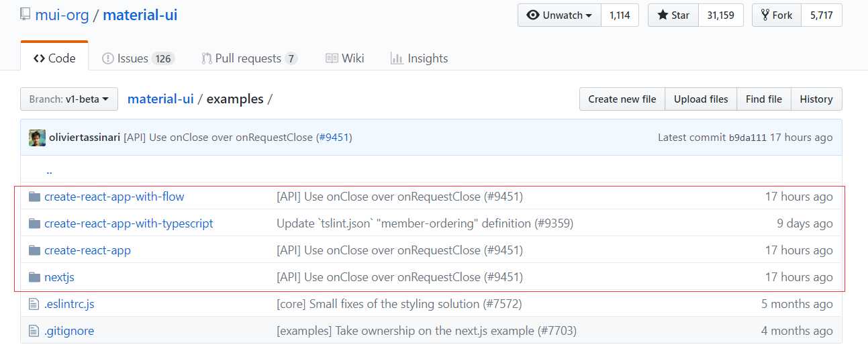The image size is (868, 361).
Task: Click oliviertassinari's avatar image
Action: pyautogui.click(x=37, y=138)
